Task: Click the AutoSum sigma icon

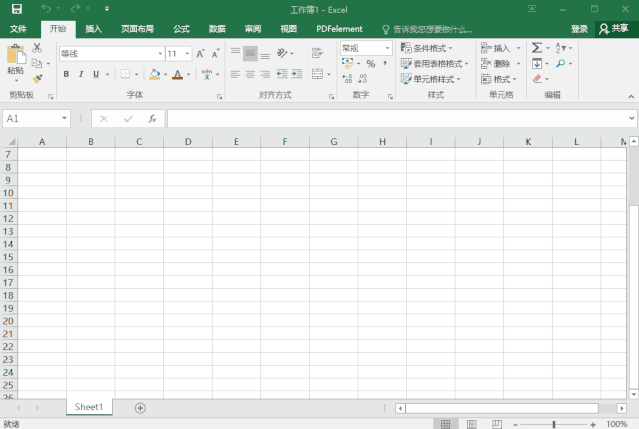Action: coord(537,48)
